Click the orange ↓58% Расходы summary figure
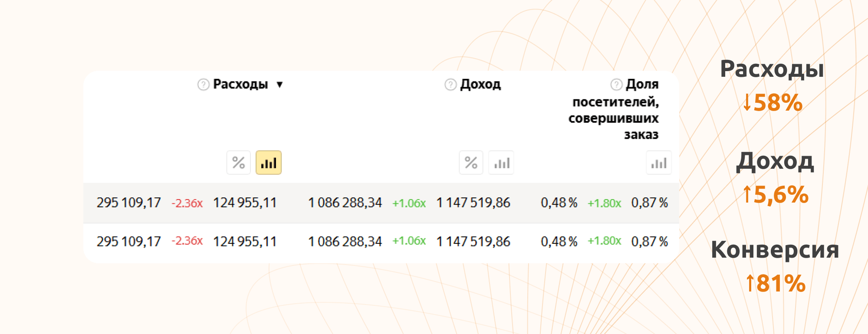The height and width of the screenshot is (334, 868). point(773,103)
